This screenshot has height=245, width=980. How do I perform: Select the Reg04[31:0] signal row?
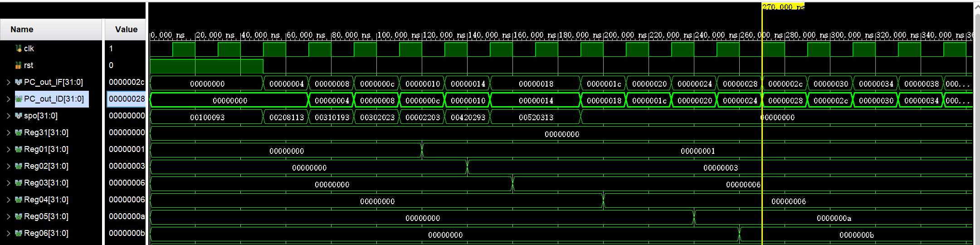[46, 200]
